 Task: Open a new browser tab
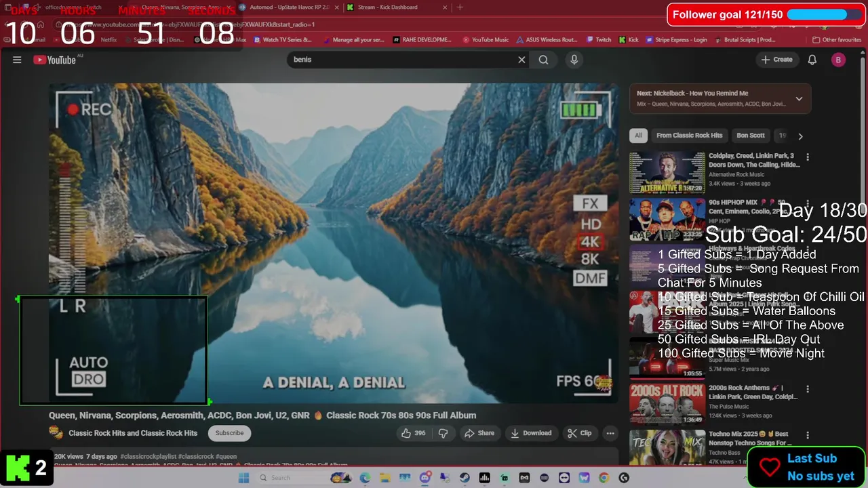pyautogui.click(x=460, y=7)
